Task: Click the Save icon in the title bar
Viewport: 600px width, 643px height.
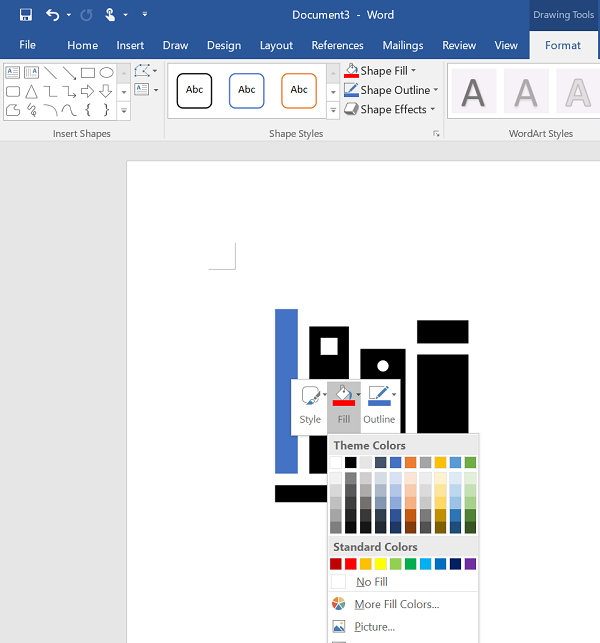Action: coord(25,15)
